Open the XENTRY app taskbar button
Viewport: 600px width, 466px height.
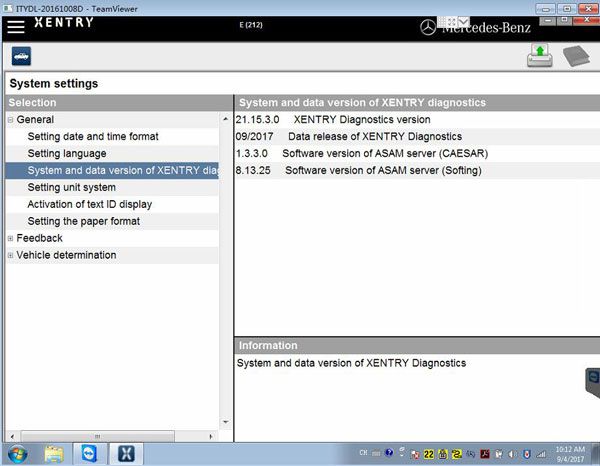tap(126, 454)
